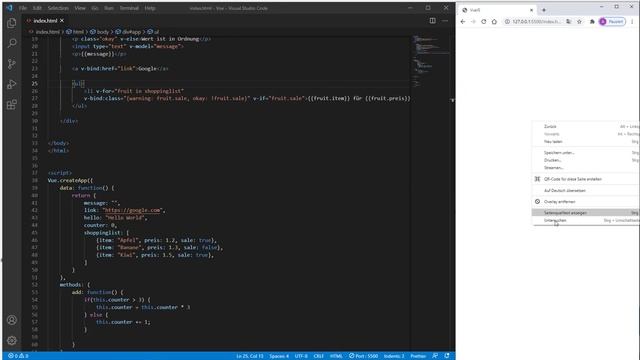Click the browser address bar URL
640x360 pixels.
(x=536, y=22)
